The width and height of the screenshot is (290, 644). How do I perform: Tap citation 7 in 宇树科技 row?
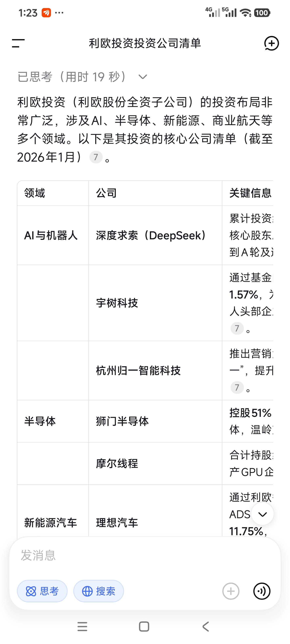coord(237,328)
